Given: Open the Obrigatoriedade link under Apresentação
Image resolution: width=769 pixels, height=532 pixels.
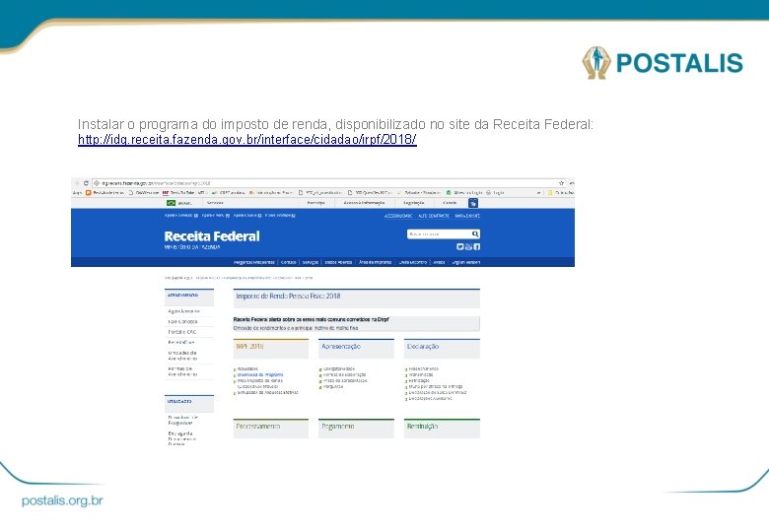Looking at the screenshot, I should (339, 368).
